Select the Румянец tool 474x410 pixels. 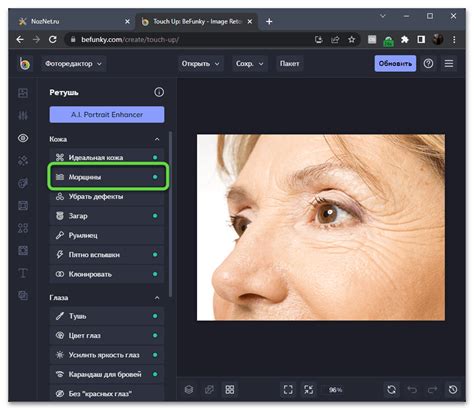coord(107,235)
